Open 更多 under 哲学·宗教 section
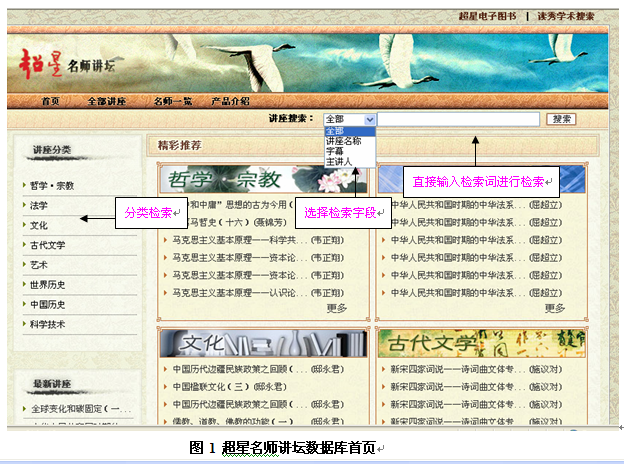The height and width of the screenshot is (464, 624). click(x=337, y=308)
